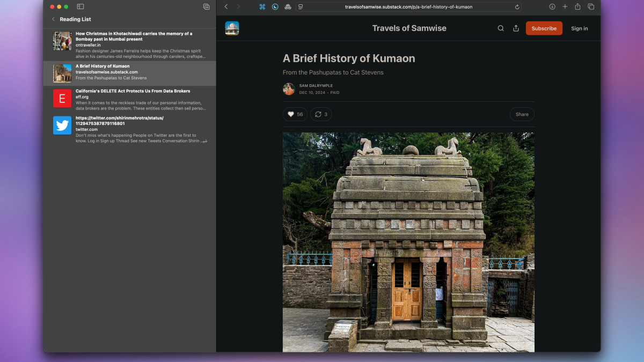Go back using the back arrow
The image size is (644, 362).
point(226,6)
